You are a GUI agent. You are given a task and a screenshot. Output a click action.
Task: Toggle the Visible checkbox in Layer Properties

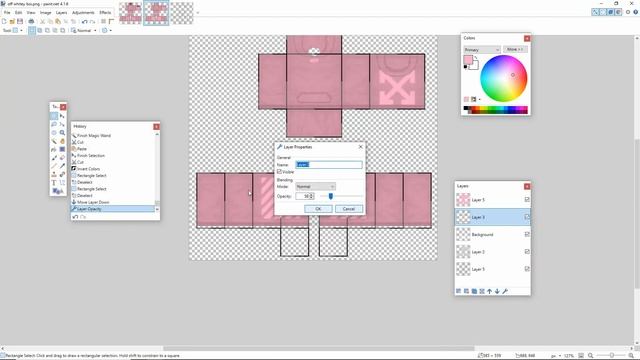280,171
